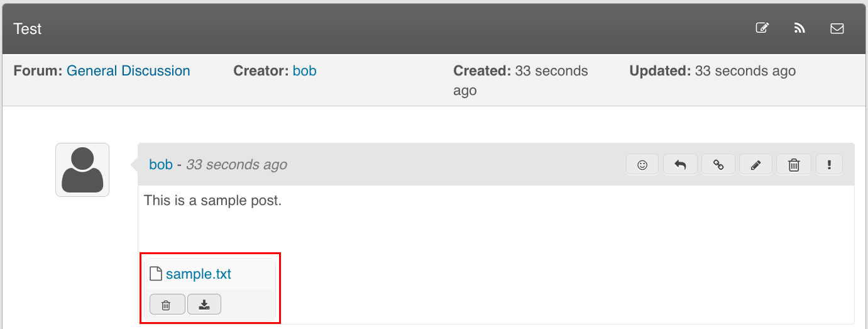Image resolution: width=868 pixels, height=329 pixels.
Task: Click bob's avatar picture
Action: click(82, 170)
